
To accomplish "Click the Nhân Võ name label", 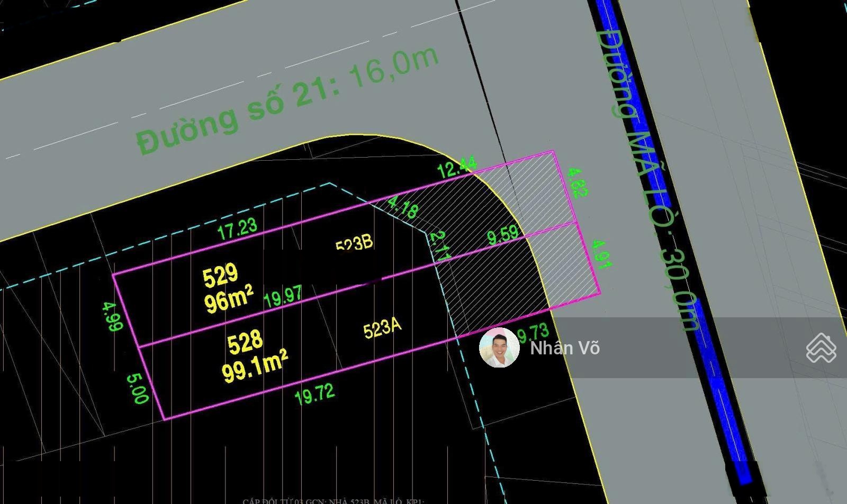I will coord(565,348).
